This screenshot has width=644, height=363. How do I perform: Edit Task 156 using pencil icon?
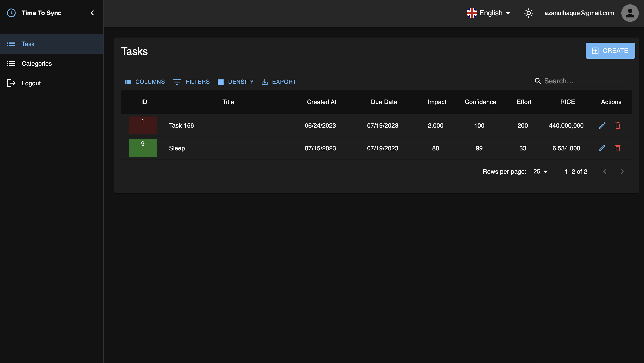(602, 126)
